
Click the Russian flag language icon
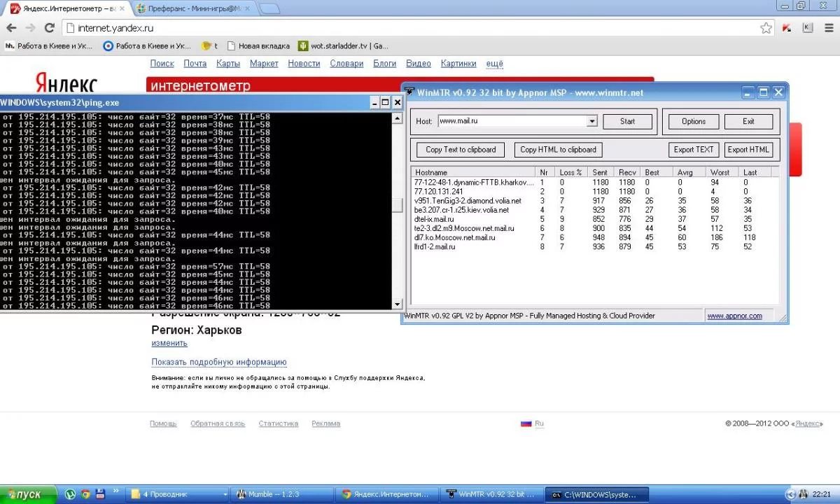click(526, 423)
